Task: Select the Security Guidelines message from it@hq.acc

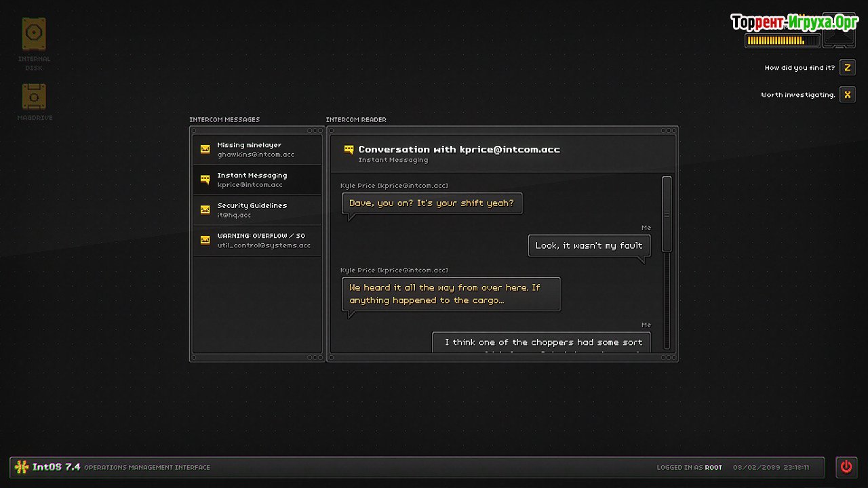Action: click(258, 210)
